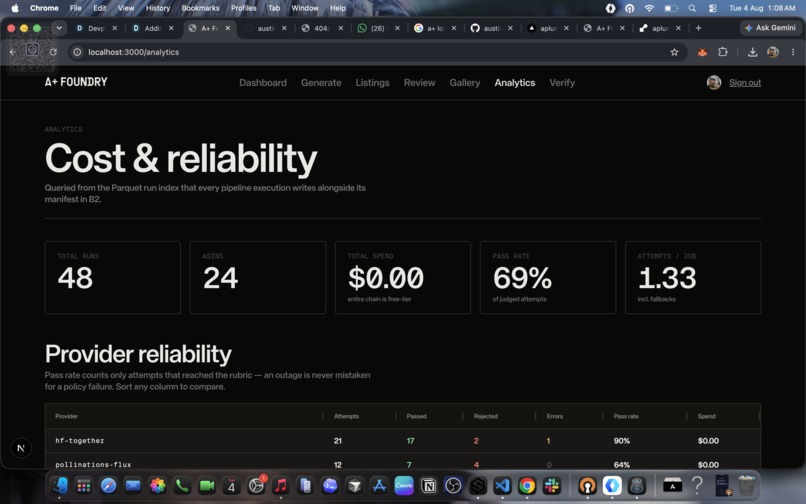This screenshot has height=504, width=806.
Task: Open the History menu in menu bar
Action: click(158, 8)
